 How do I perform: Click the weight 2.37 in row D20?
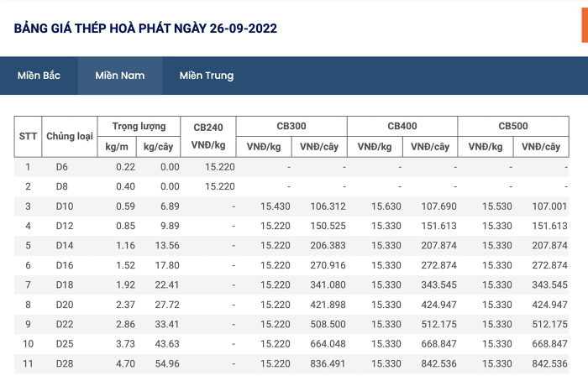(126, 305)
